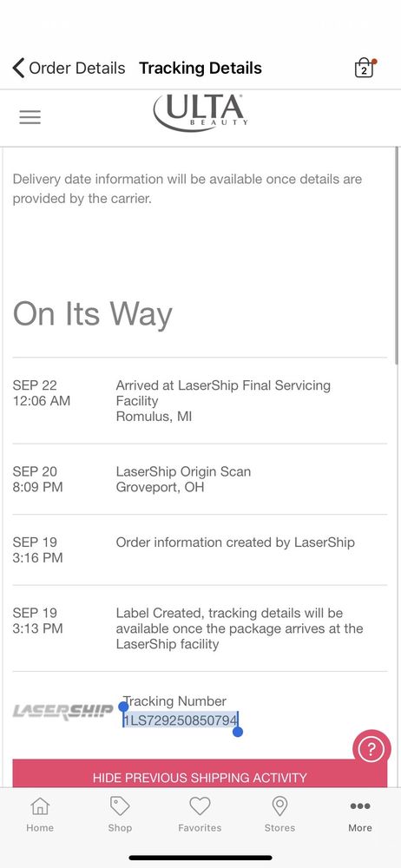Open the shopping bag icon with 2 items
Image resolution: width=401 pixels, height=868 pixels.
tap(365, 68)
